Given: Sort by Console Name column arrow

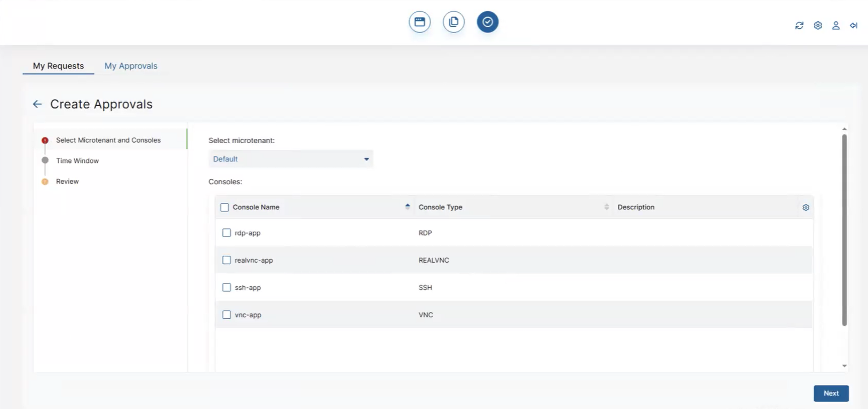Looking at the screenshot, I should pyautogui.click(x=408, y=207).
